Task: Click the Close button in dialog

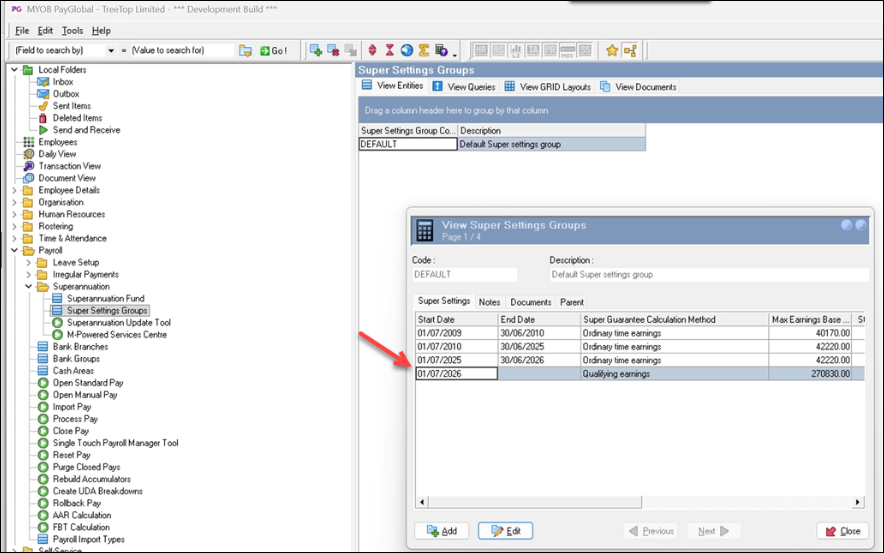Action: [x=843, y=531]
